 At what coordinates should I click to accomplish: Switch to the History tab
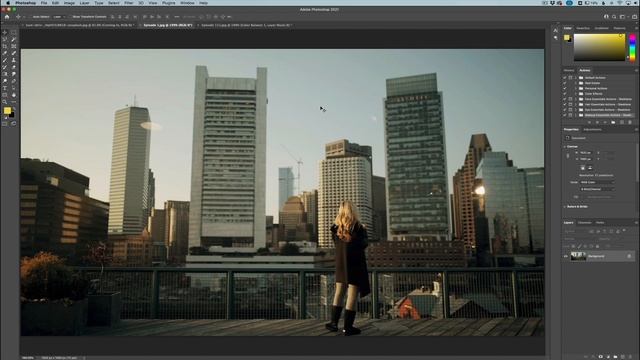569,70
